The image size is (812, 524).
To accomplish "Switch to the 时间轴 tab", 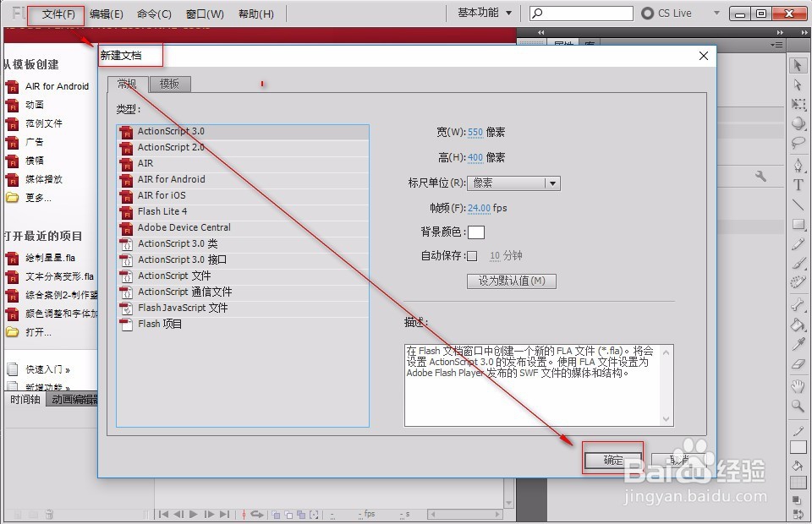I will point(25,399).
